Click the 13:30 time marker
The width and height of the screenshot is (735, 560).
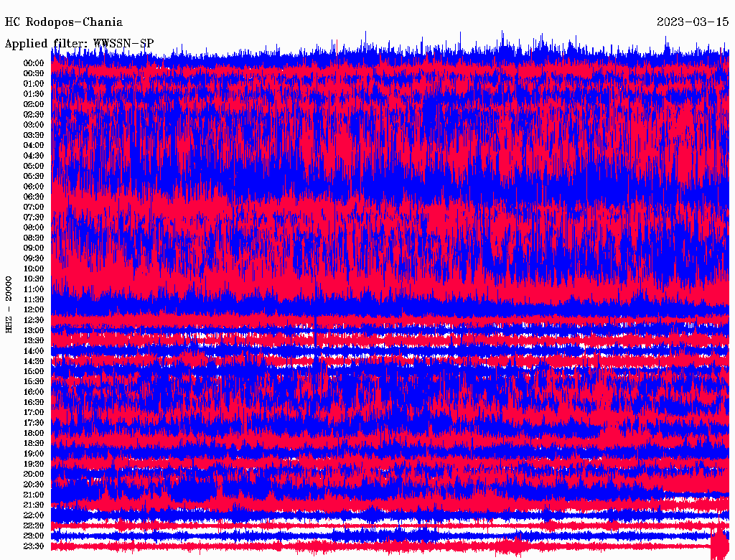click(x=34, y=340)
